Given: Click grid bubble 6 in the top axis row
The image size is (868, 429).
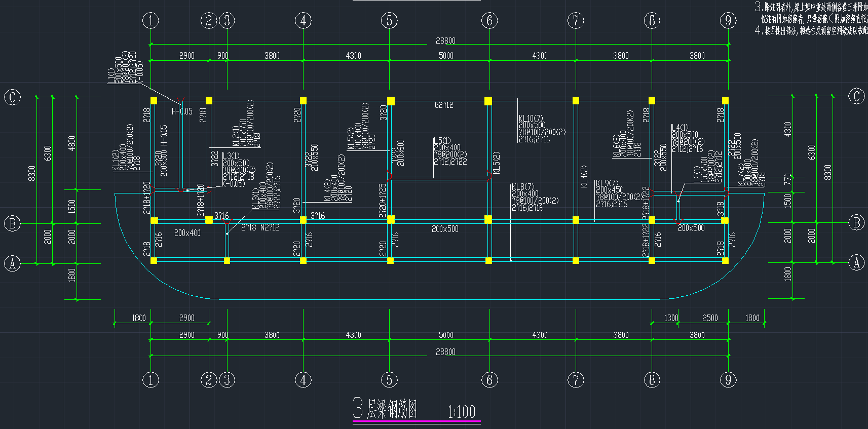Looking at the screenshot, I should coord(489,21).
